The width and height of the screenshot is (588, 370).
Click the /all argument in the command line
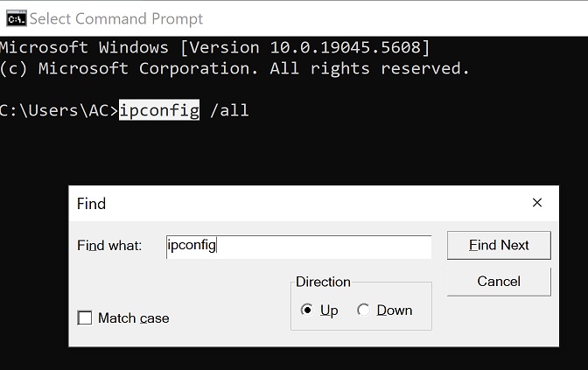(229, 110)
